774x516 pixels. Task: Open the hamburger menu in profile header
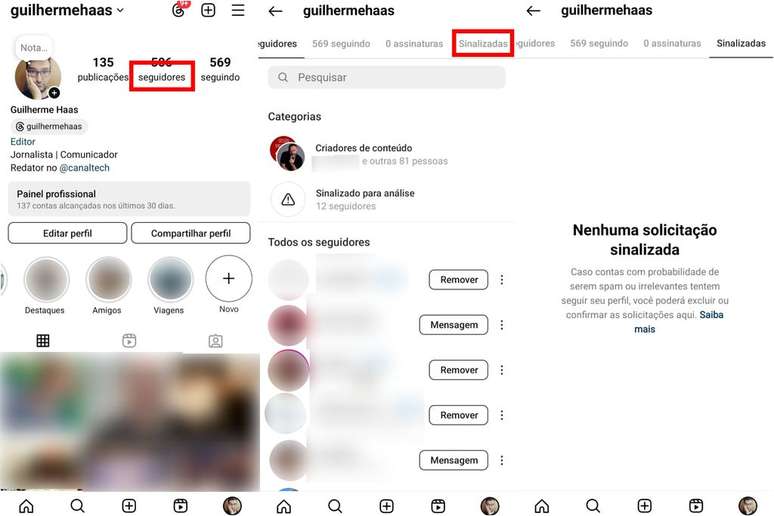point(238,10)
